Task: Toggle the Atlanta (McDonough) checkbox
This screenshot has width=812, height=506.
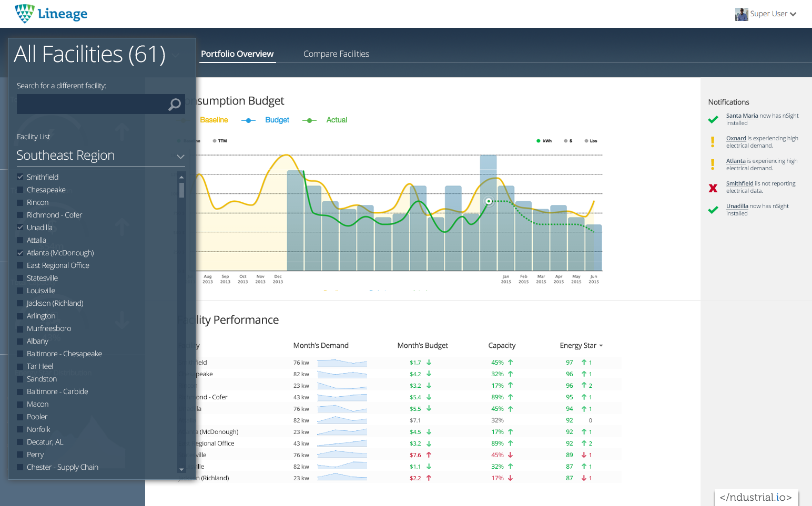Action: point(20,253)
